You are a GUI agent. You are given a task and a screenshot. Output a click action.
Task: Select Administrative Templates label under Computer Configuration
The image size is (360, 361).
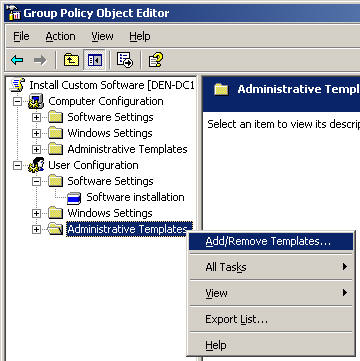[127, 149]
